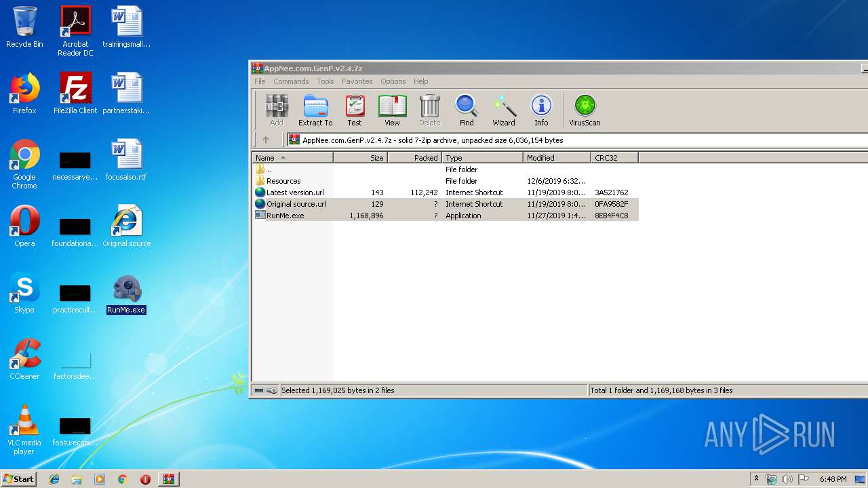This screenshot has height=488, width=868.
Task: Open the Commands menu
Action: point(291,81)
